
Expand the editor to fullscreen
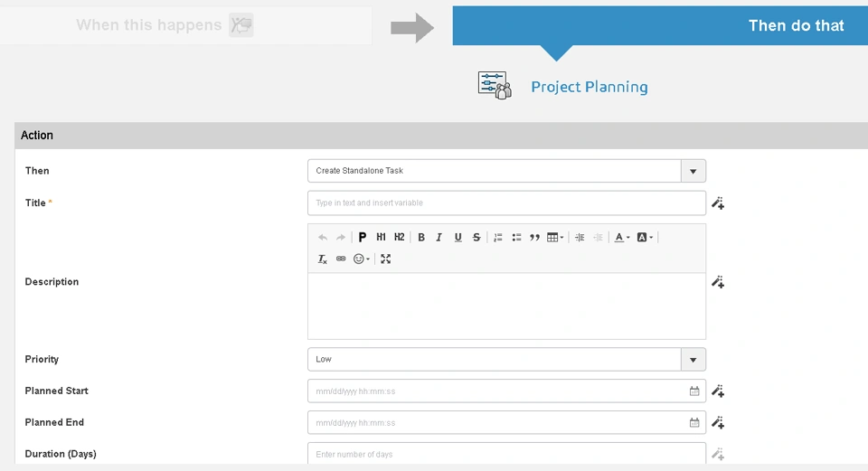click(x=386, y=259)
